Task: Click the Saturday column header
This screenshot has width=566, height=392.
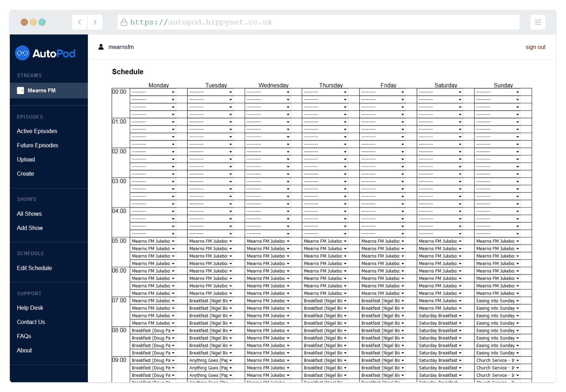Action: pyautogui.click(x=446, y=85)
